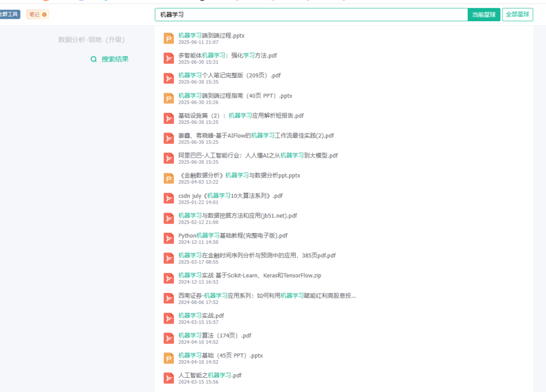The width and height of the screenshot is (546, 392).
Task: Click timestamp 2025-06-11 21:07
Action: tap(199, 42)
